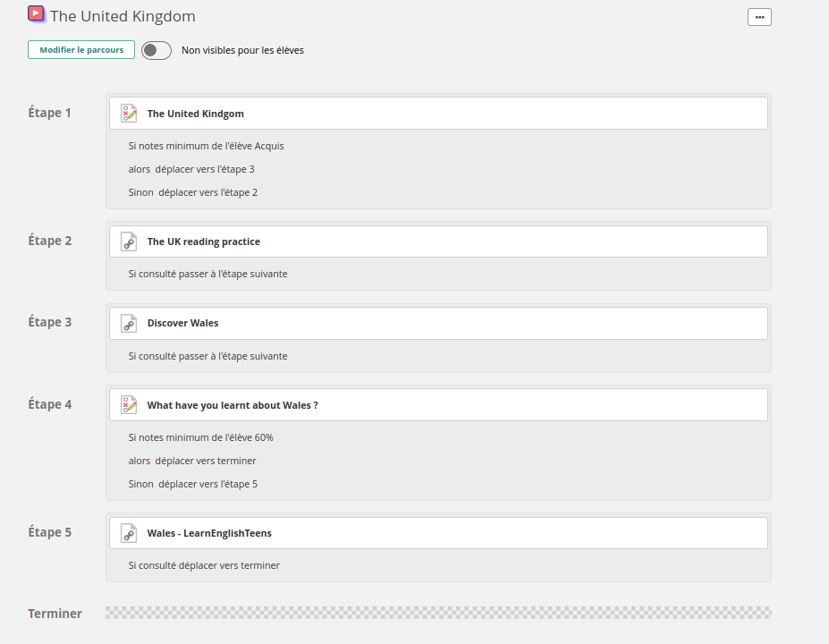Click the Non visibles pour les élèves label

coord(242,50)
